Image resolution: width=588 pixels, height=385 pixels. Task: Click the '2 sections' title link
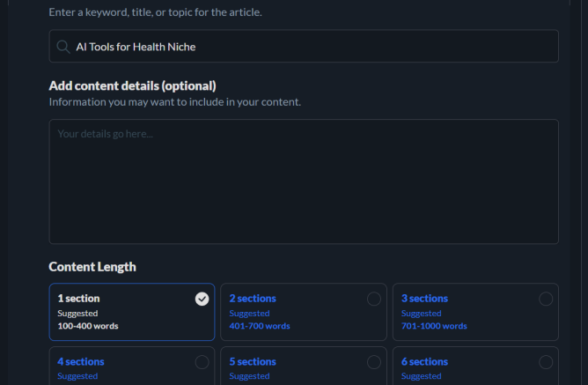[x=253, y=299]
